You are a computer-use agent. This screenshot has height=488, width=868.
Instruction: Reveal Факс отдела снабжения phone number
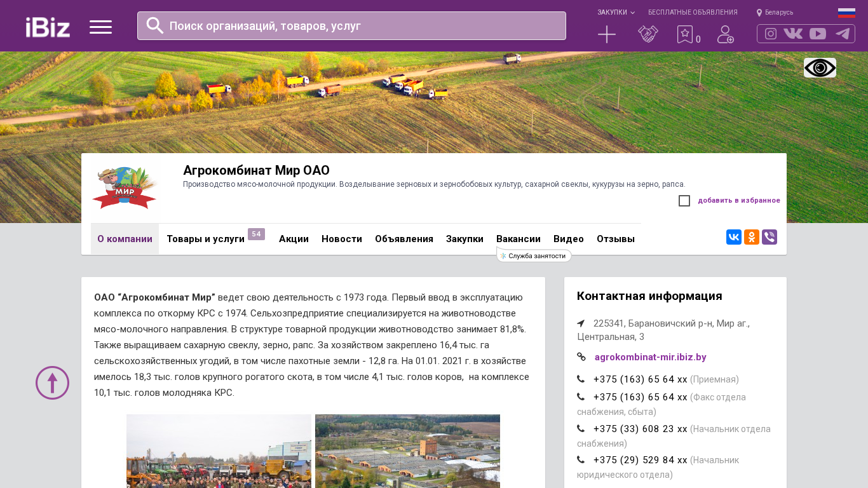pos(641,397)
